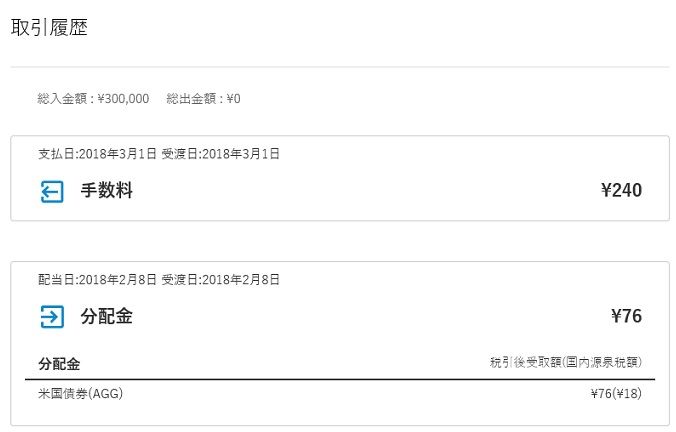Click the 総入金額 ¥300,000 total
Viewport: 676px width, 432px height.
(93, 99)
